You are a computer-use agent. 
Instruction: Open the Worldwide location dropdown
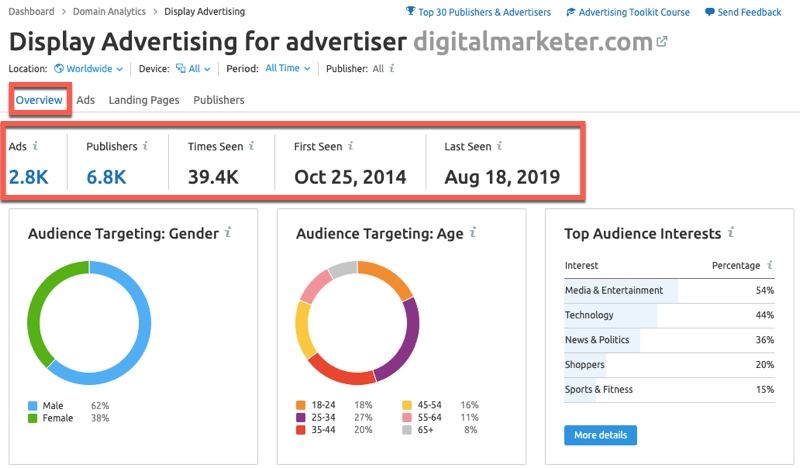89,69
